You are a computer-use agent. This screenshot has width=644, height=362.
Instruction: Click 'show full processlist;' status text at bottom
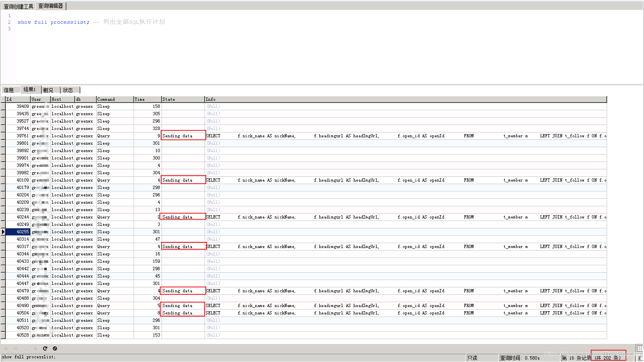29,357
